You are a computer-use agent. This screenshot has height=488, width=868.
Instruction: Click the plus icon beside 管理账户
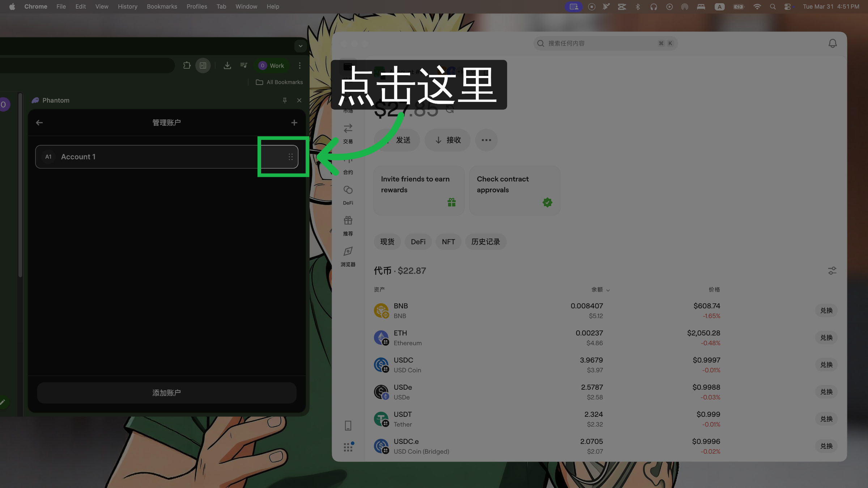294,123
